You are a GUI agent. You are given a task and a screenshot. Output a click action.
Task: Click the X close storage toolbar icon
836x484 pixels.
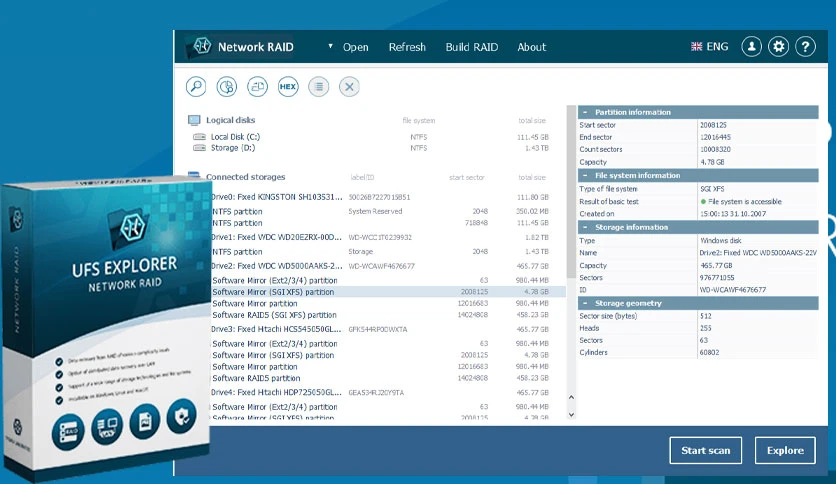point(349,86)
